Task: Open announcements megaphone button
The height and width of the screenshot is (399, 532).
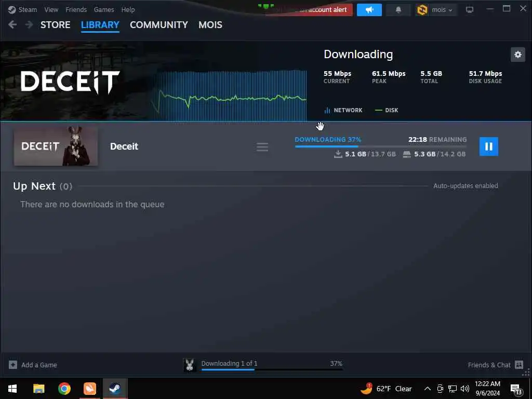Action: [369, 10]
